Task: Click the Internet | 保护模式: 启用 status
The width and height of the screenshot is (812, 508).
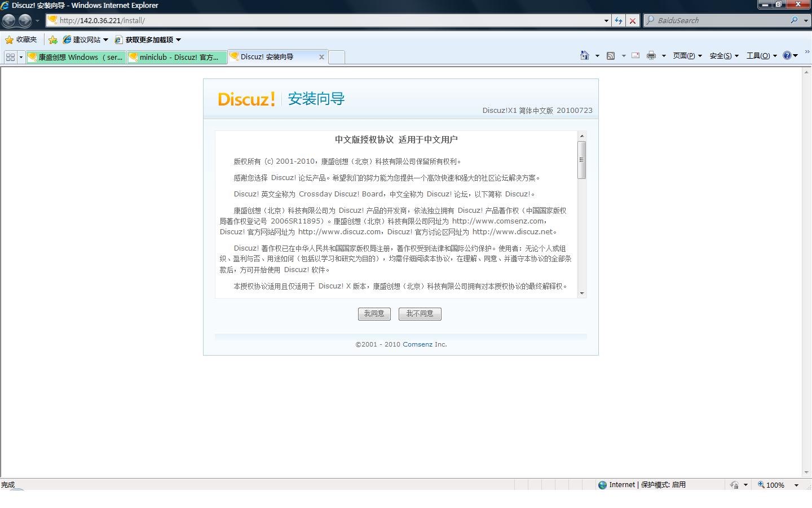Action: tap(647, 485)
